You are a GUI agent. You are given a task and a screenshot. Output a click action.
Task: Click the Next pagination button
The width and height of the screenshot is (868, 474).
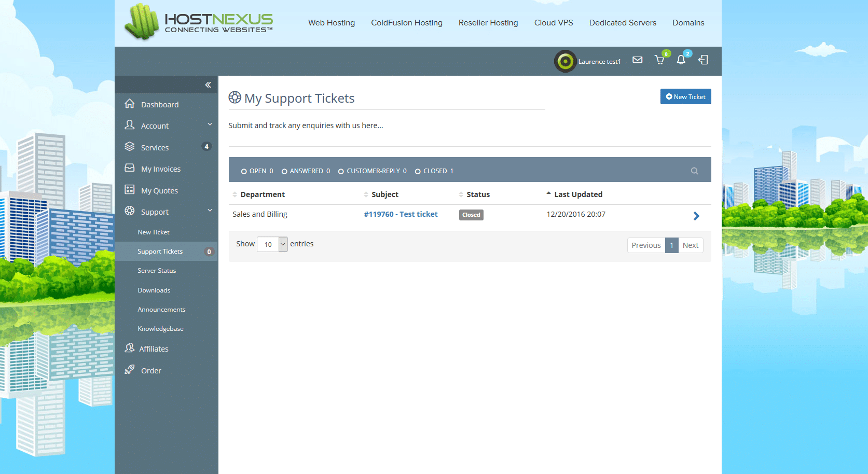pyautogui.click(x=690, y=245)
